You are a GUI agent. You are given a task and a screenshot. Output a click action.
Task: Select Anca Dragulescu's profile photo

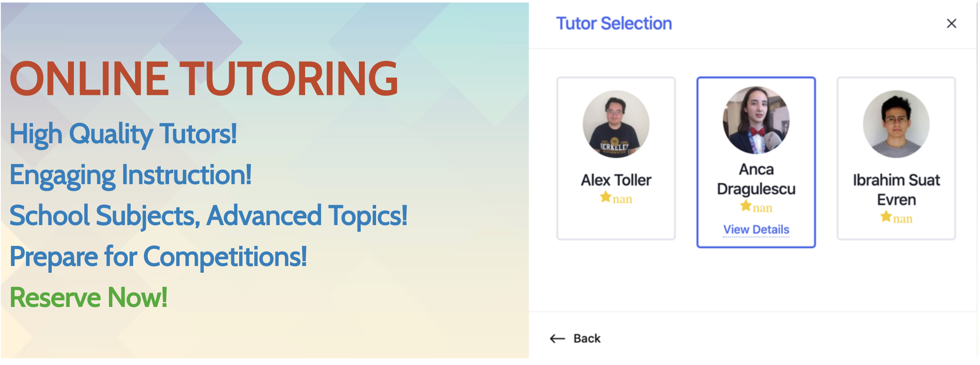click(x=756, y=120)
